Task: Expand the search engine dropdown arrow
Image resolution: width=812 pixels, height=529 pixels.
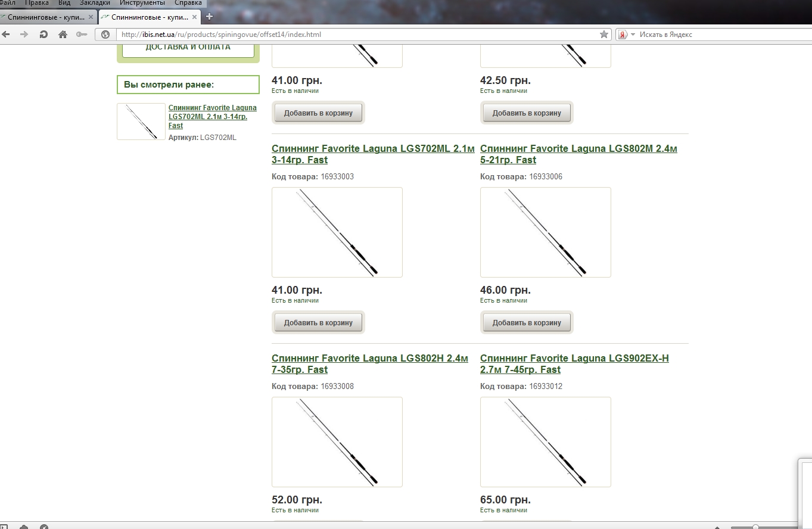Action: [x=633, y=35]
